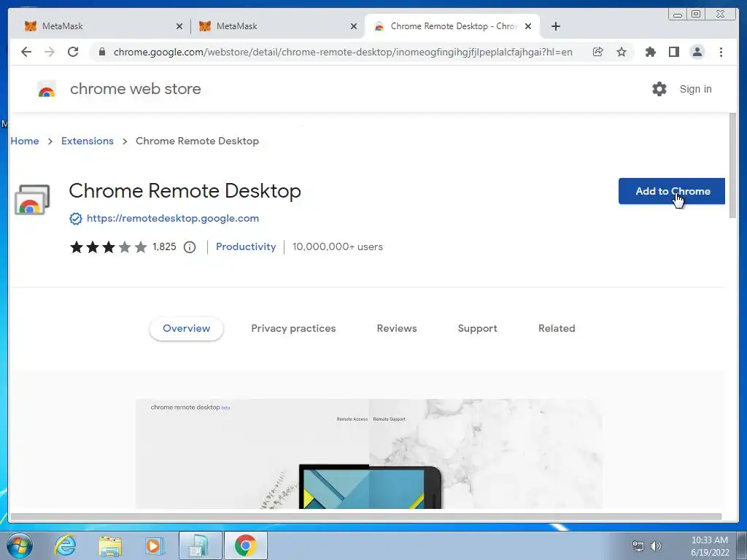Open web store settings gear
747x560 pixels.
tap(659, 89)
